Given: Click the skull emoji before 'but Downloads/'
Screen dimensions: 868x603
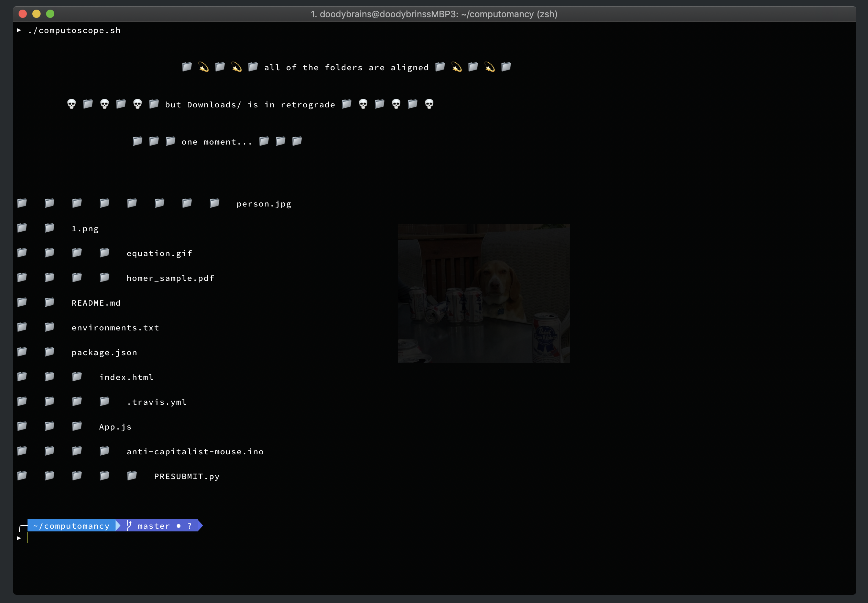Looking at the screenshot, I should pos(138,104).
